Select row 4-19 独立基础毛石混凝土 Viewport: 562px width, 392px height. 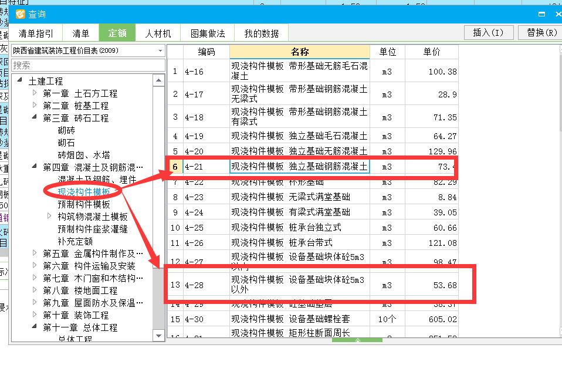313,136
